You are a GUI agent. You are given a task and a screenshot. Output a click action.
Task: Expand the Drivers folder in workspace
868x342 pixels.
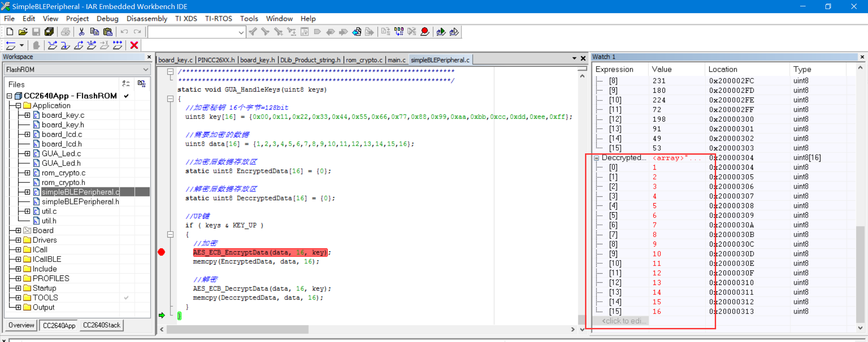[x=18, y=240]
